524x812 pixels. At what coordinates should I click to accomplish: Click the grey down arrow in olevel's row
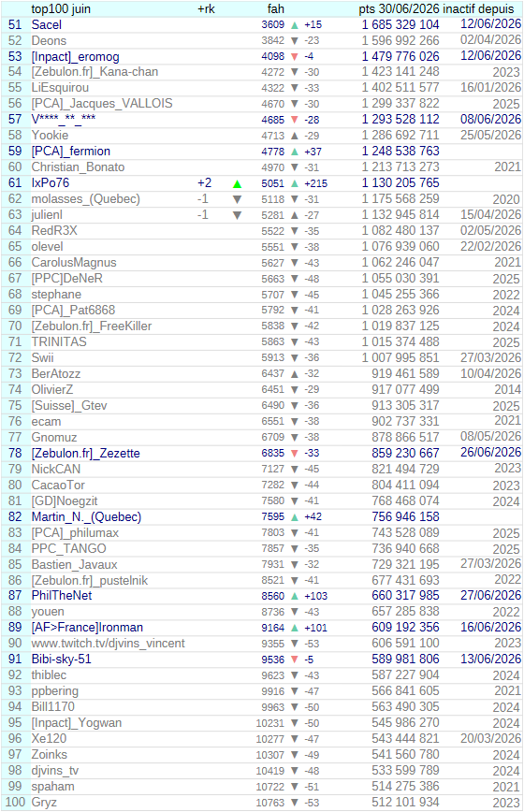295,247
